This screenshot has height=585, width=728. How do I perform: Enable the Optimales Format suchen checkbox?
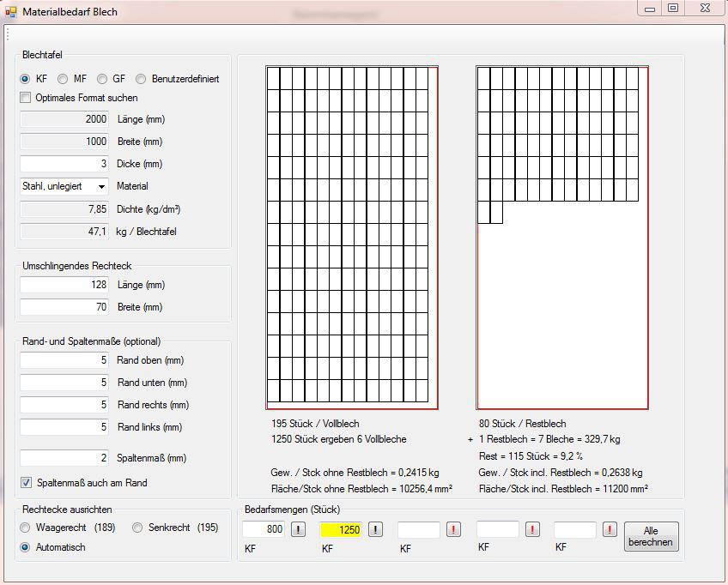click(x=26, y=98)
